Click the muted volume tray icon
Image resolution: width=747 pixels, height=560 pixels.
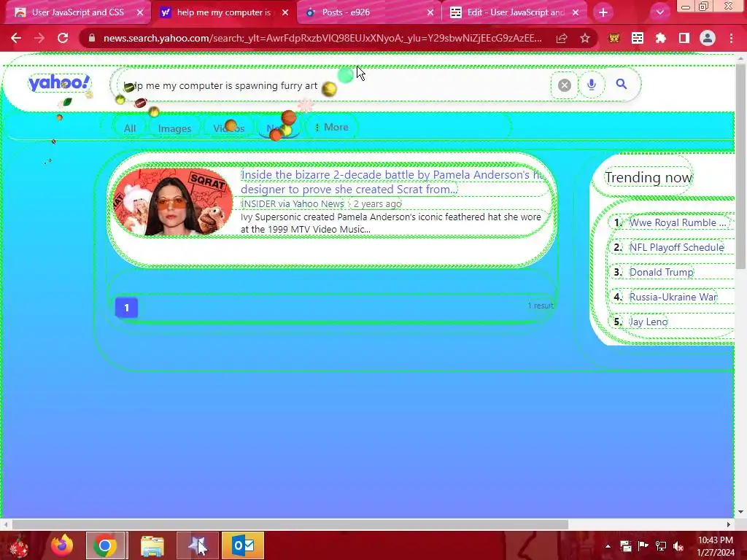(x=678, y=546)
